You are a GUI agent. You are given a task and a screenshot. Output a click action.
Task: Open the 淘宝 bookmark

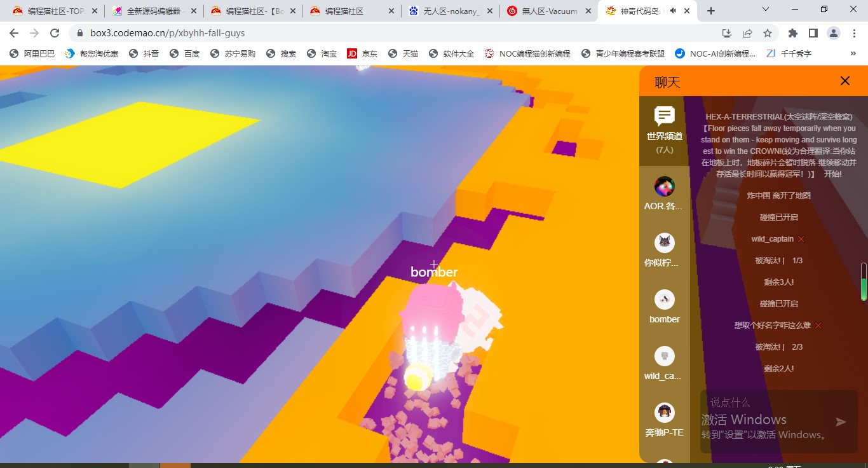(x=322, y=53)
